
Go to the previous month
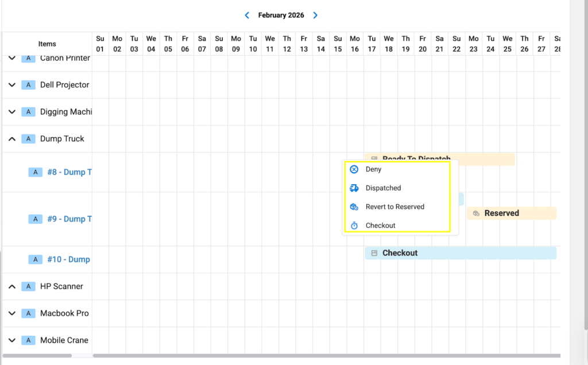pos(247,15)
